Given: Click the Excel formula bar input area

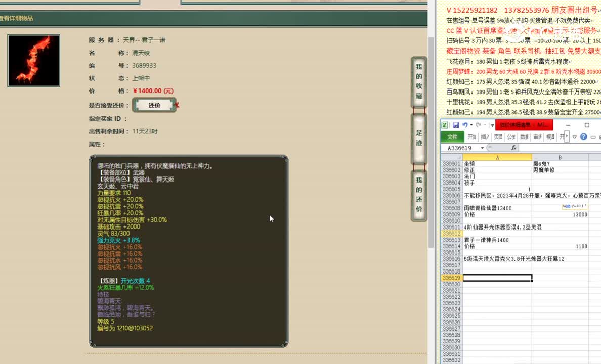Looking at the screenshot, I should pos(560,148).
